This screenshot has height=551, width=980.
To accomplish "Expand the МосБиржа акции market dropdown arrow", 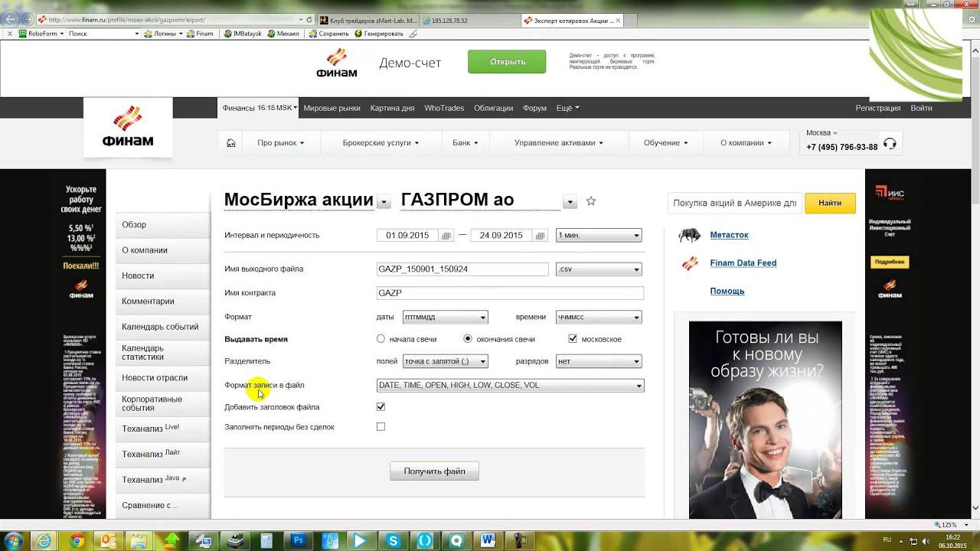I will pos(384,203).
